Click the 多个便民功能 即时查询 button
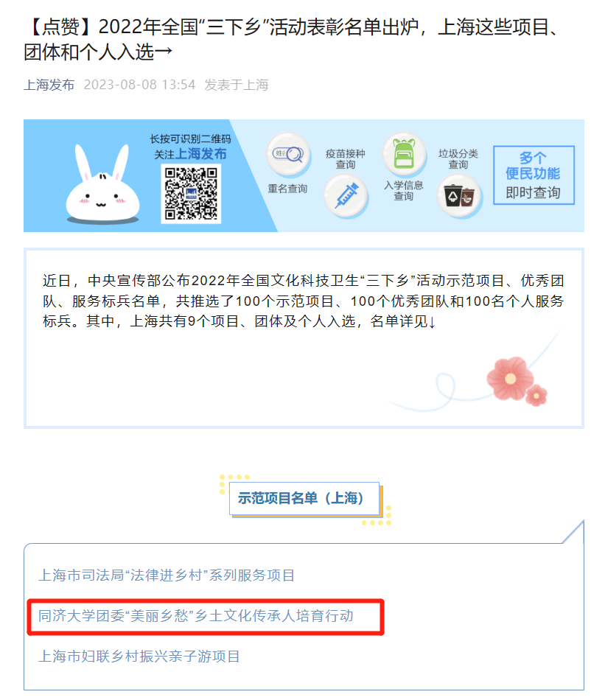Viewport: 605px width, 700px height. [x=534, y=175]
